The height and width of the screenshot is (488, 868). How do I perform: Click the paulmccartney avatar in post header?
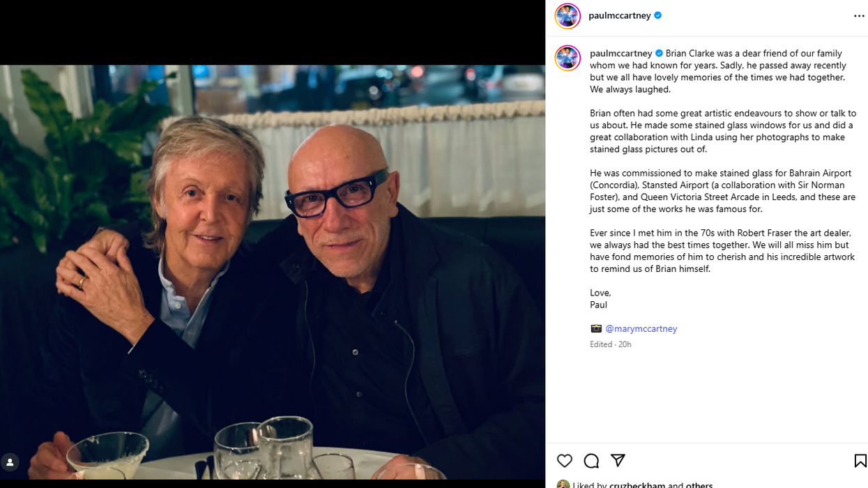click(x=568, y=16)
